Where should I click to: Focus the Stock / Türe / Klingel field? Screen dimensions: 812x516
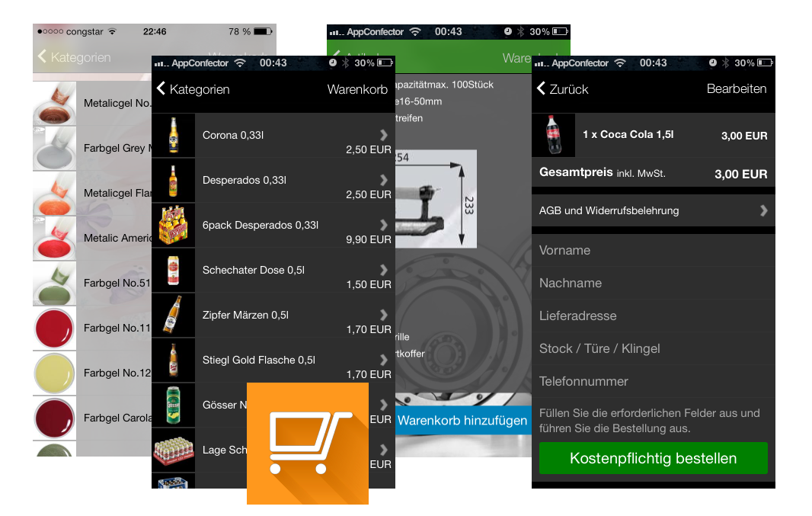coord(653,348)
